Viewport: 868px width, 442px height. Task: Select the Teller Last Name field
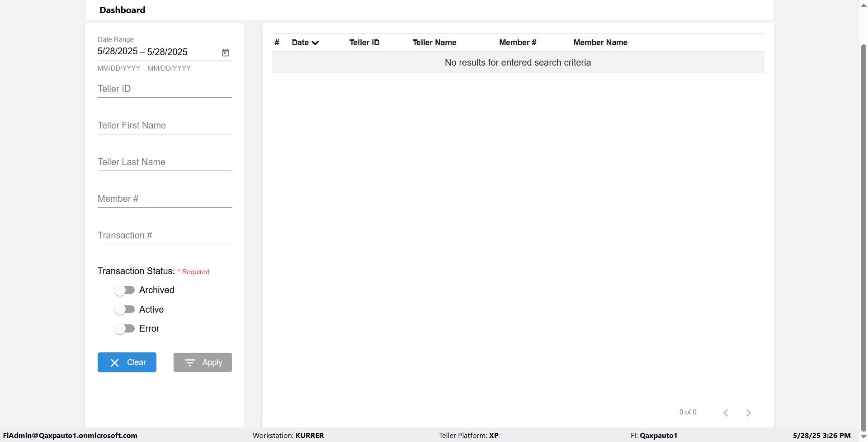tap(165, 162)
